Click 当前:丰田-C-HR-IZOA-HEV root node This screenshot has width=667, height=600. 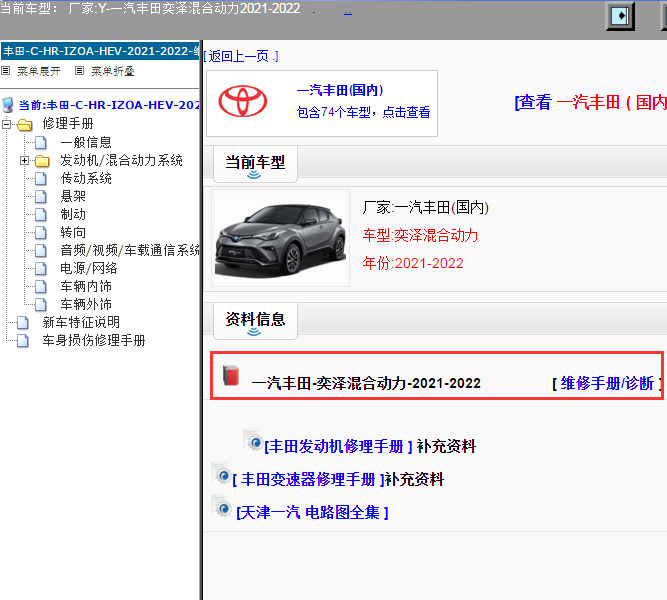coord(109,105)
